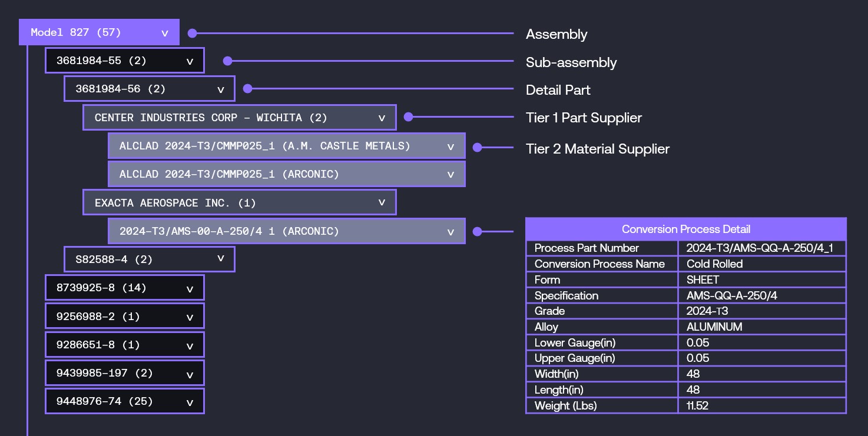Select ALCLAD 2024-T3/CMMP025_1 (A.M. CASTLE METALS) row
Screen dimensions: 868x436
pos(287,146)
